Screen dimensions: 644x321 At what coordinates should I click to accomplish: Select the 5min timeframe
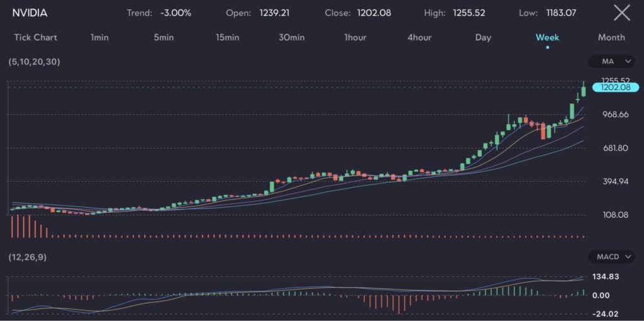(164, 37)
